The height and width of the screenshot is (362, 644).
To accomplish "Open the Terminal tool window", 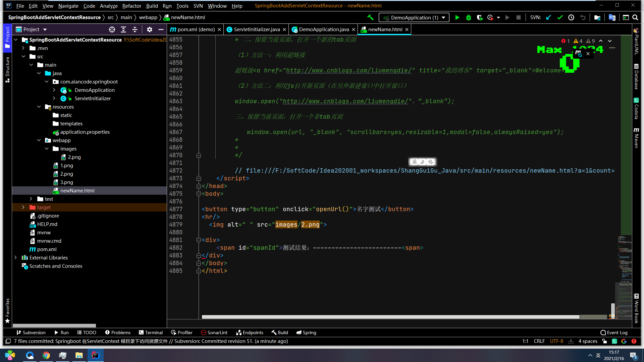I will 151,333.
